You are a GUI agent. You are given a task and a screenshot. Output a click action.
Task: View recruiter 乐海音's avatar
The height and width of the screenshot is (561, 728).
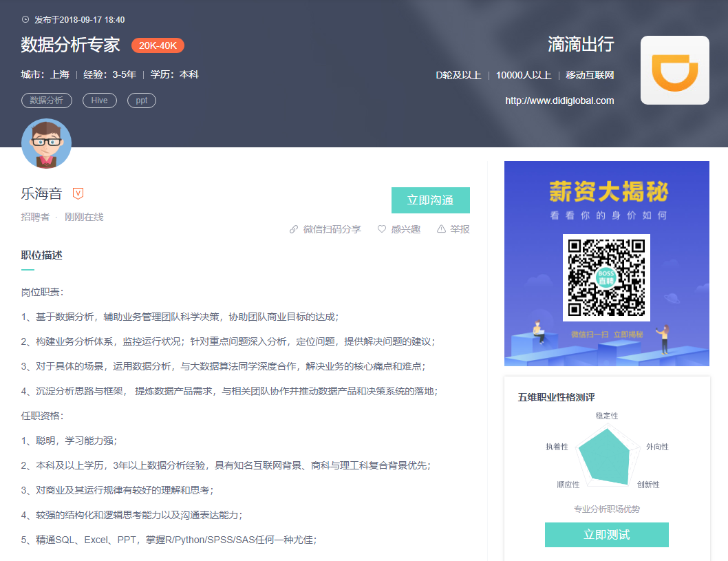tap(46, 143)
